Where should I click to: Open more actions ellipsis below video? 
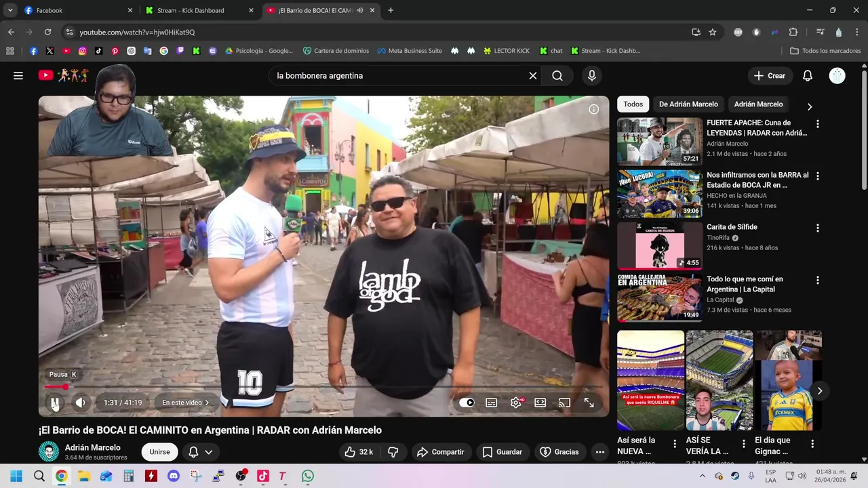tap(600, 452)
